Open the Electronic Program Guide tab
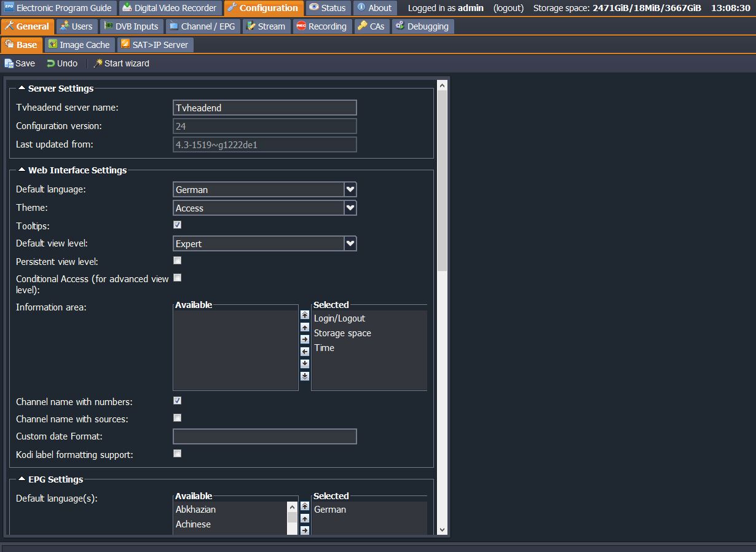The height and width of the screenshot is (552, 756). click(x=58, y=8)
